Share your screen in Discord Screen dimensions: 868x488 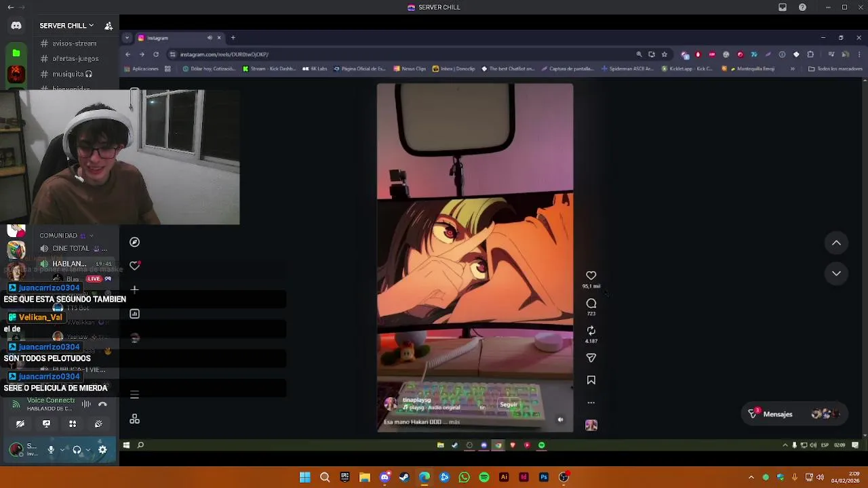click(x=46, y=424)
